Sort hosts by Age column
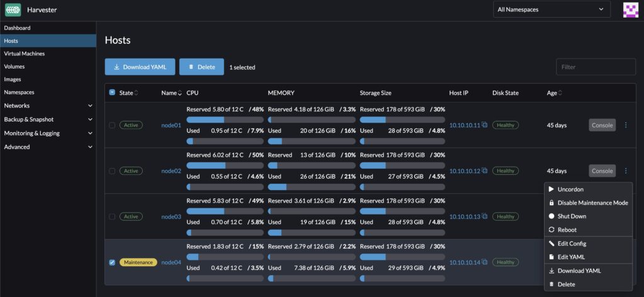The image size is (644, 297). [559, 93]
